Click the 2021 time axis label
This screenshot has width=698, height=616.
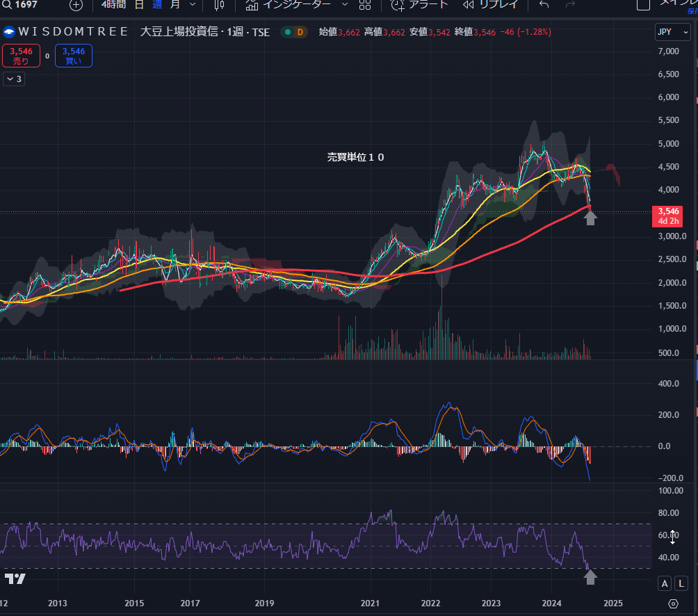click(x=370, y=603)
